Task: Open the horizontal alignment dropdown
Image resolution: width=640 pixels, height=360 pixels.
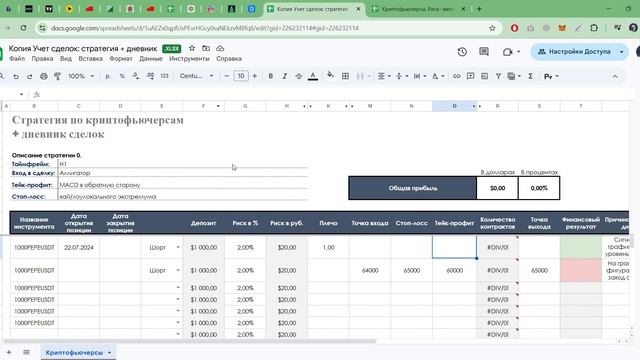Action: click(384, 76)
